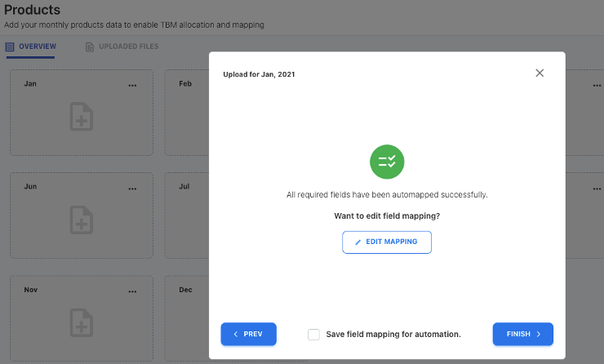Screen dimensions: 604x364
Task: Open the Jan card three-dot menu
Action: [132, 86]
